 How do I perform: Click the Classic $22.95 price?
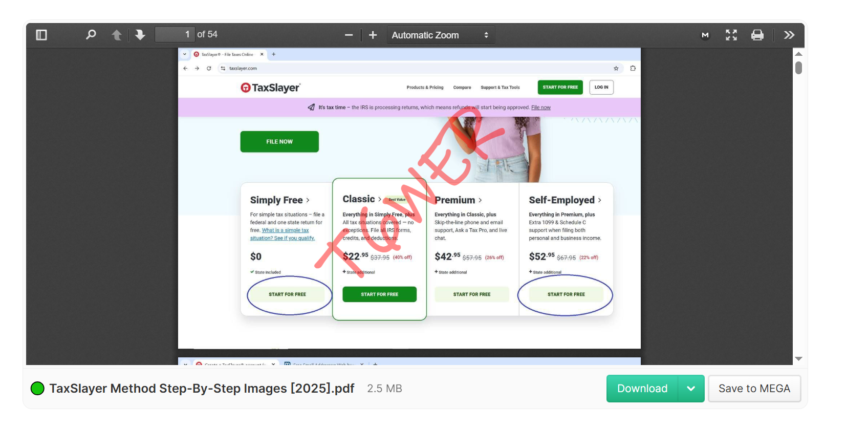click(355, 256)
